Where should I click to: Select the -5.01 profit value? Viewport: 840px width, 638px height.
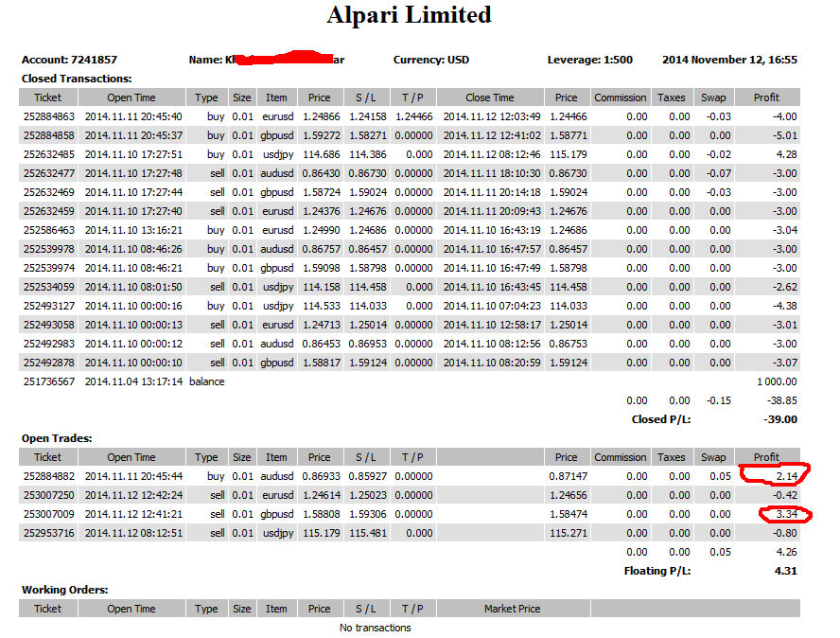(784, 135)
